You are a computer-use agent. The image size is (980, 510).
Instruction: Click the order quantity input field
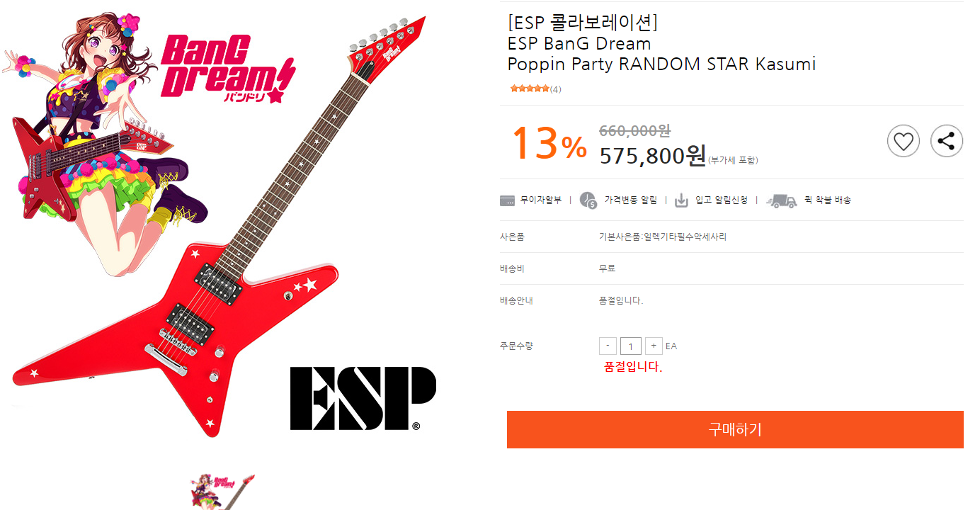tap(631, 346)
